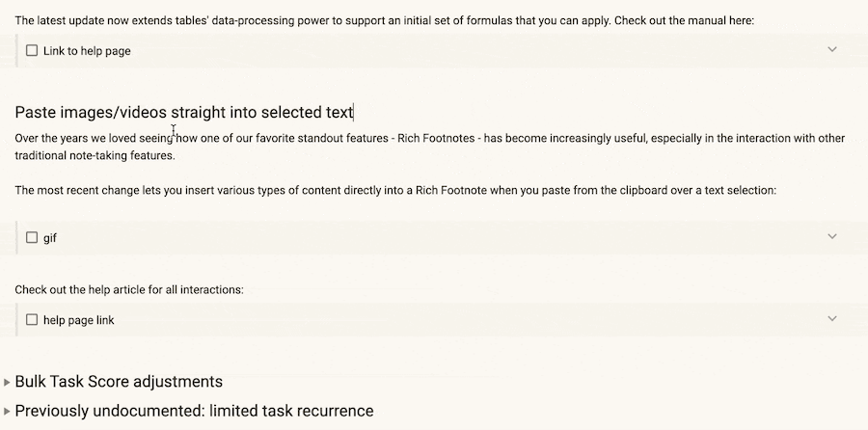Expand the 'help page link' row chevron

[x=832, y=318]
